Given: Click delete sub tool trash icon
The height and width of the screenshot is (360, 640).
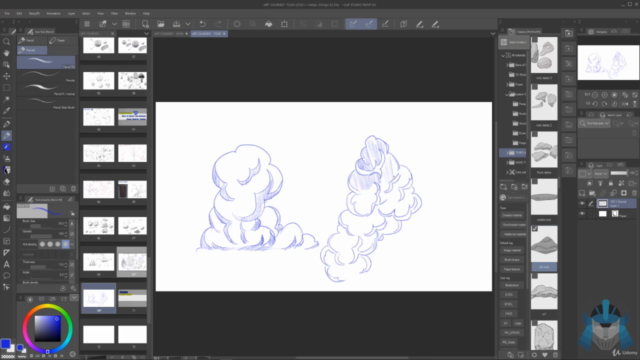Looking at the screenshot, I should (73, 189).
